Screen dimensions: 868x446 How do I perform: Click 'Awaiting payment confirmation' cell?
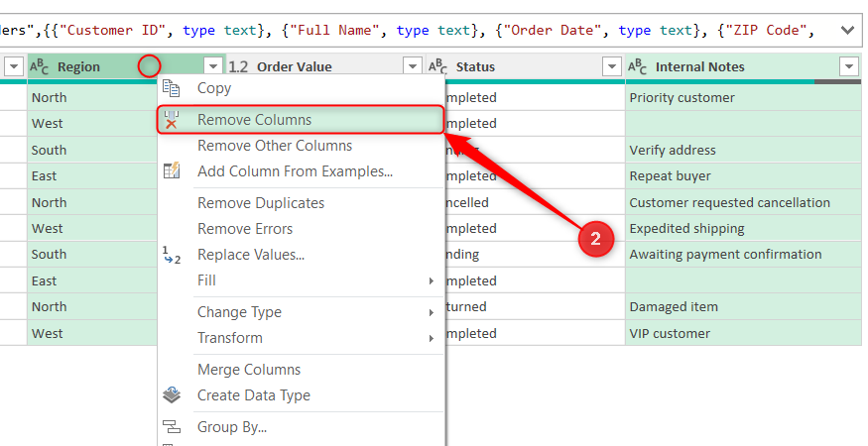click(743, 255)
